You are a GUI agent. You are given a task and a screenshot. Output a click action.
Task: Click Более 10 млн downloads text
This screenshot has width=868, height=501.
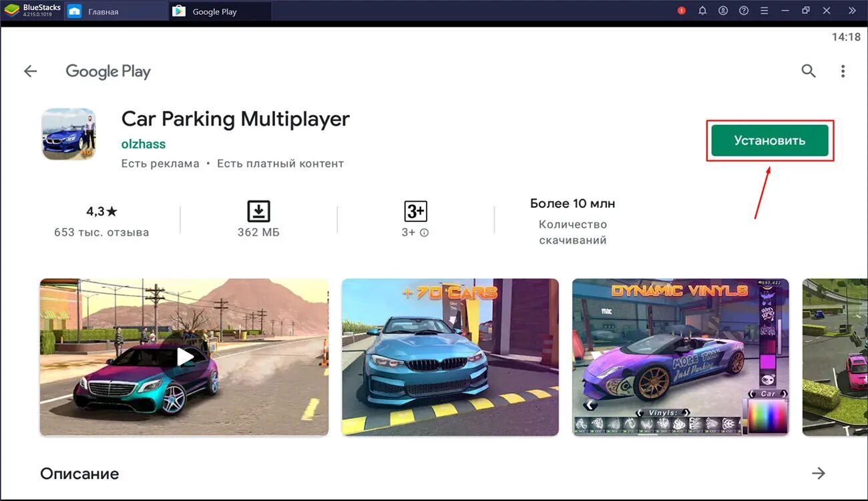573,203
